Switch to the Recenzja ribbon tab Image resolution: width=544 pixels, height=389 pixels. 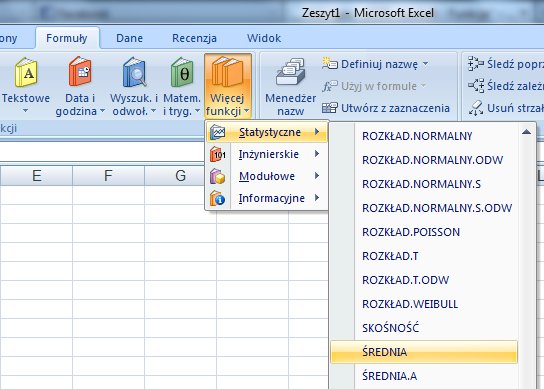coord(194,38)
